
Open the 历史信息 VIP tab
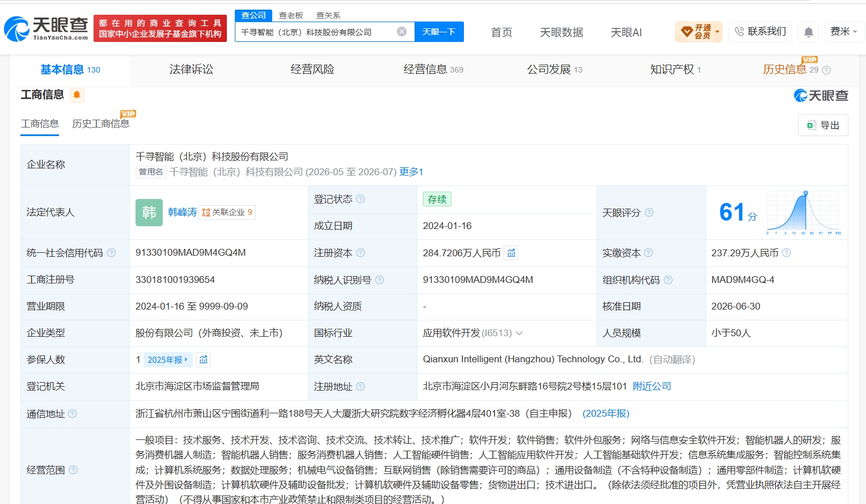[x=791, y=70]
